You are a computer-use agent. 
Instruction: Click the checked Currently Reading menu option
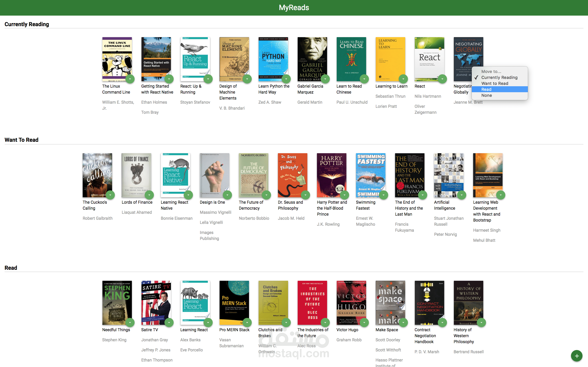[499, 77]
